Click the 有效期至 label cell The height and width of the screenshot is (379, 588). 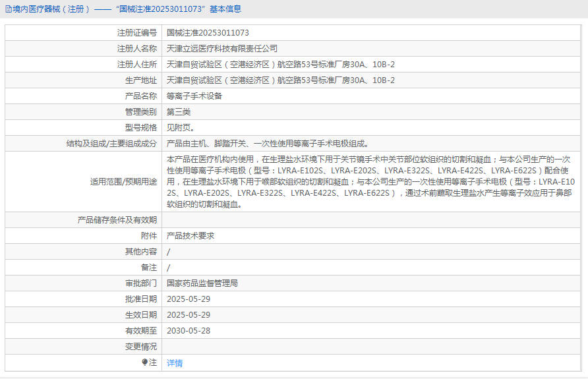(x=83, y=331)
